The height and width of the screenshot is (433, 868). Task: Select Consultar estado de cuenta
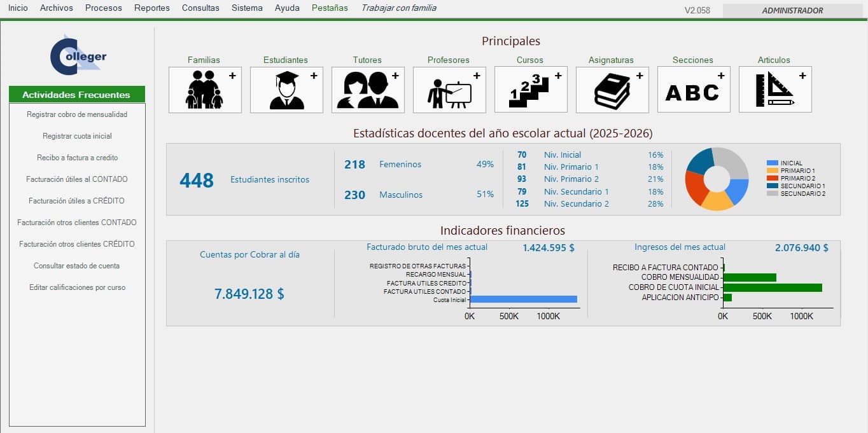(77, 266)
